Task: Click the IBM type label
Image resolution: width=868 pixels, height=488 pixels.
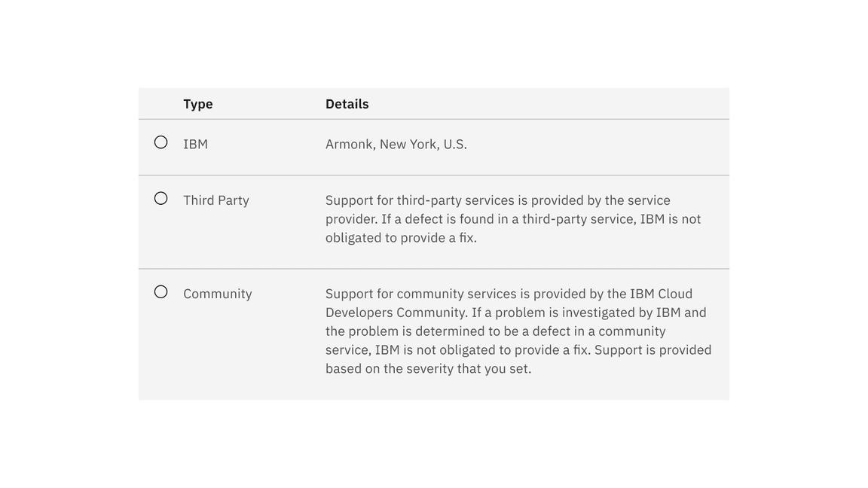Action: [x=195, y=144]
